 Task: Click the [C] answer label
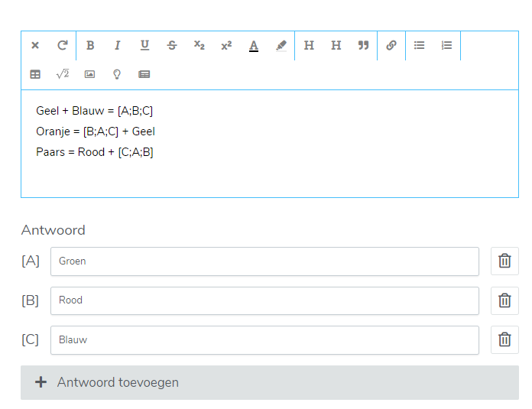click(31, 339)
